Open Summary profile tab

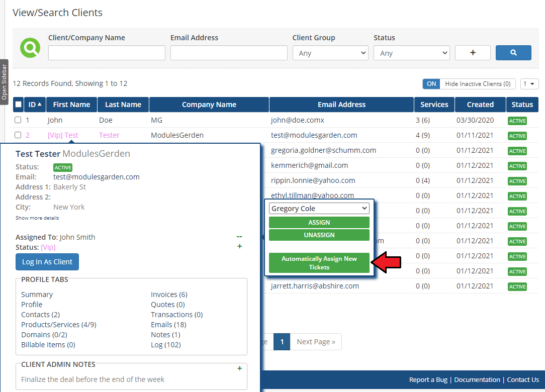point(37,295)
